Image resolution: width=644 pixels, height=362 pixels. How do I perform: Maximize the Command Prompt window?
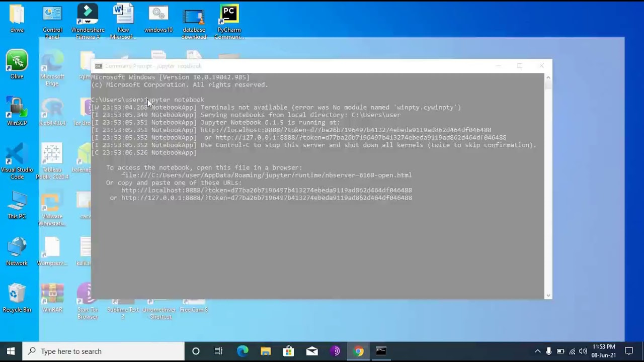pyautogui.click(x=520, y=66)
